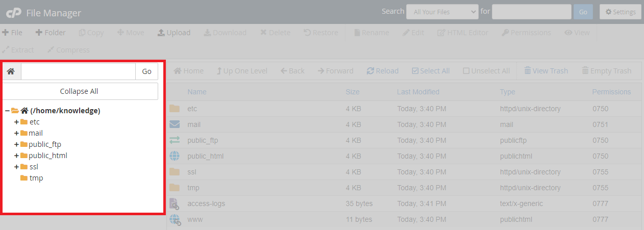Focus the directory path input field
The height and width of the screenshot is (230, 644).
pos(78,71)
